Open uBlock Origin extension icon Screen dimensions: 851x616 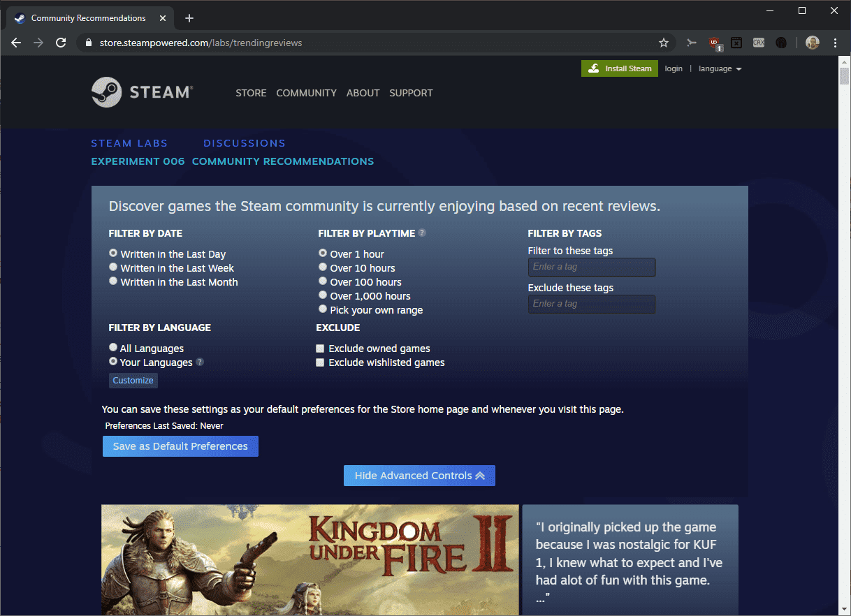point(714,43)
